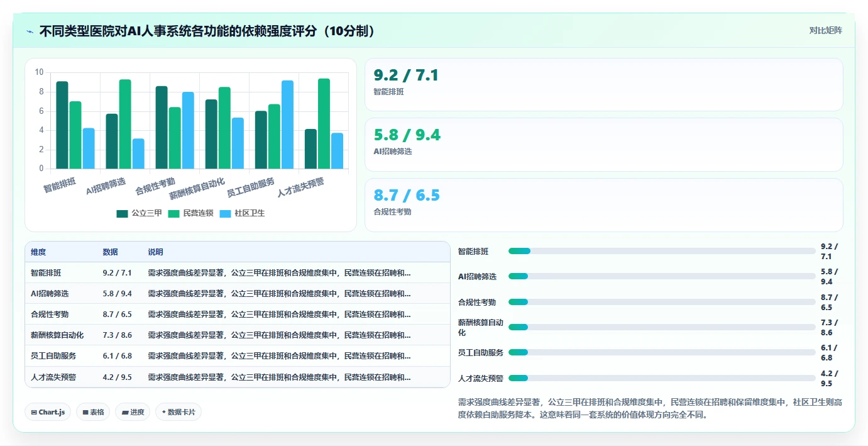Click the 对比矩阵 label in the header
This screenshot has height=446, width=868.
point(825,30)
